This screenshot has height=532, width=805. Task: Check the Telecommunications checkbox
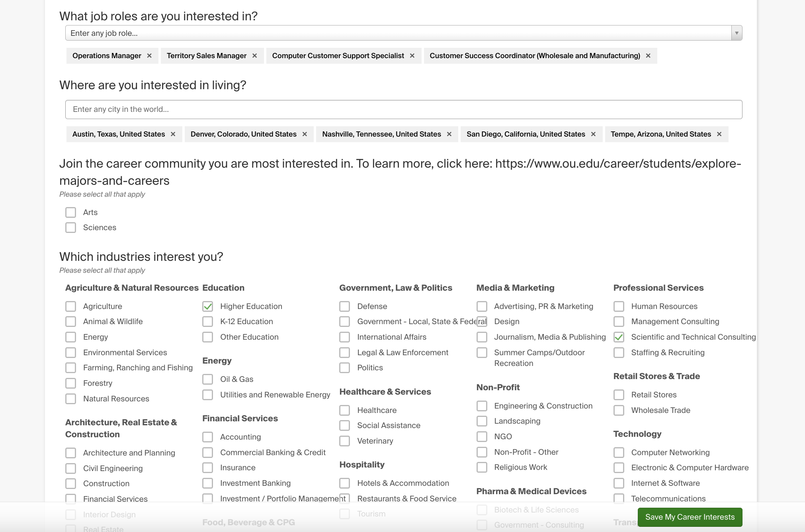coord(619,499)
